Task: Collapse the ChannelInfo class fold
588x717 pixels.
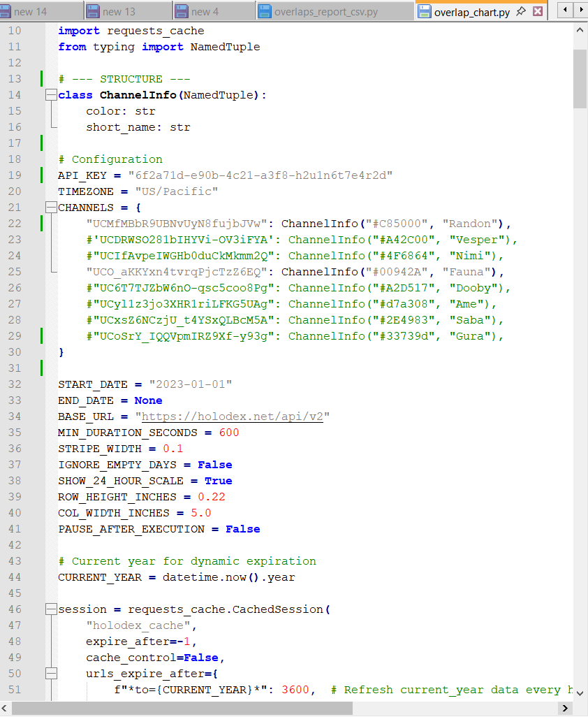Action: (x=51, y=95)
